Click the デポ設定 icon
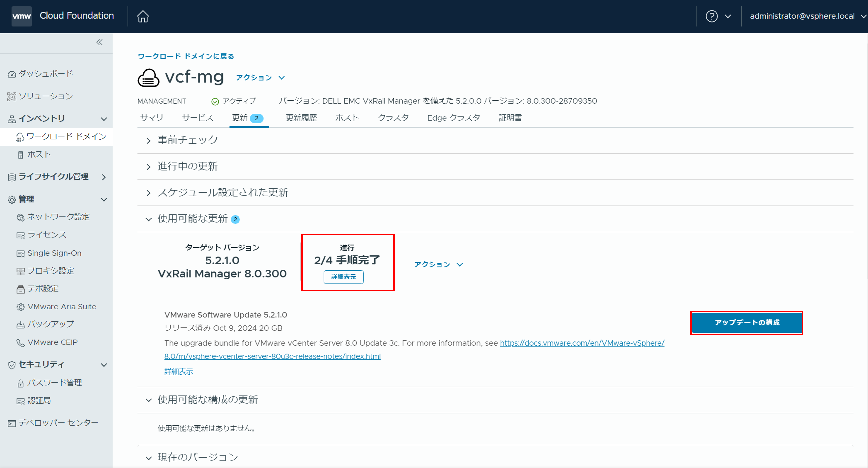868x468 pixels. 21,289
